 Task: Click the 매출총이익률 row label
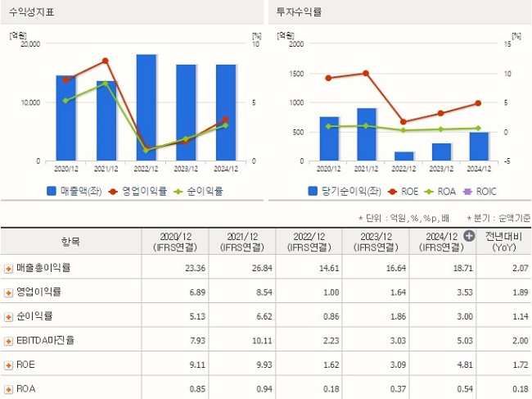pyautogui.click(x=43, y=268)
